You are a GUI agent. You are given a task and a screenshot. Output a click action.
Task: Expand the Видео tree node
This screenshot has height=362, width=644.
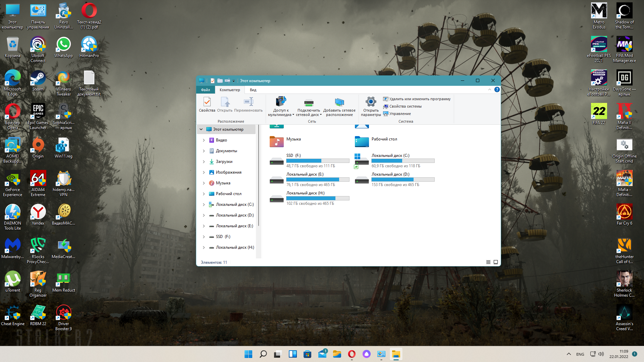click(x=204, y=140)
